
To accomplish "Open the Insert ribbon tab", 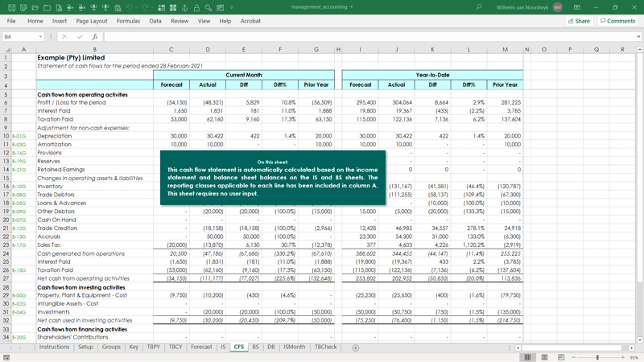I will pos(59,21).
